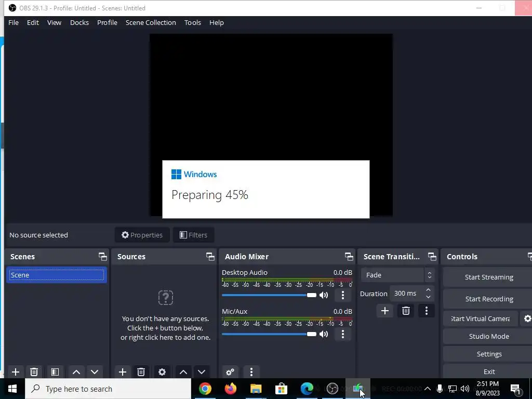Move scene down arrow
The image size is (532, 399).
click(x=95, y=372)
